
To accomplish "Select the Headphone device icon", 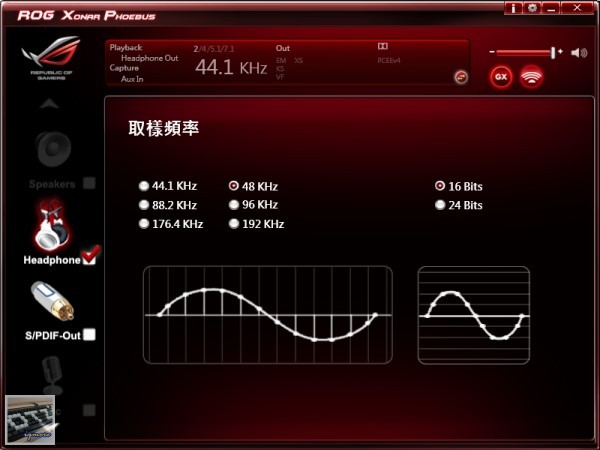I will (53, 224).
